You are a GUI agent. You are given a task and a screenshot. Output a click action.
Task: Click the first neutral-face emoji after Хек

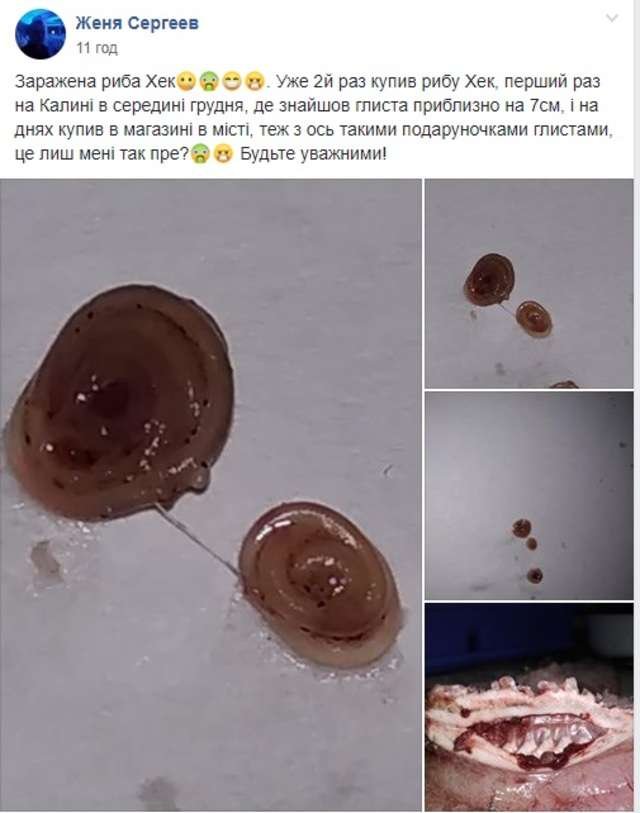click(x=187, y=82)
